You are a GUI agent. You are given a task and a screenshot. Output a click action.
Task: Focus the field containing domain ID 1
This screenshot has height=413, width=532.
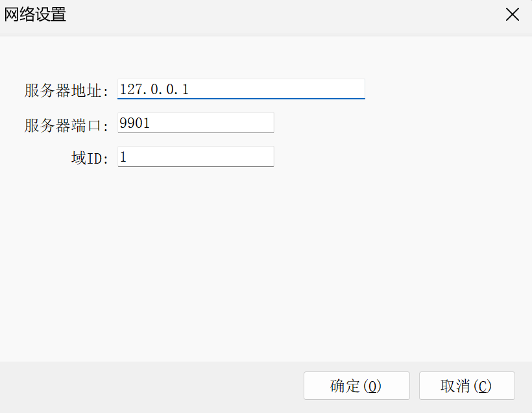point(195,156)
